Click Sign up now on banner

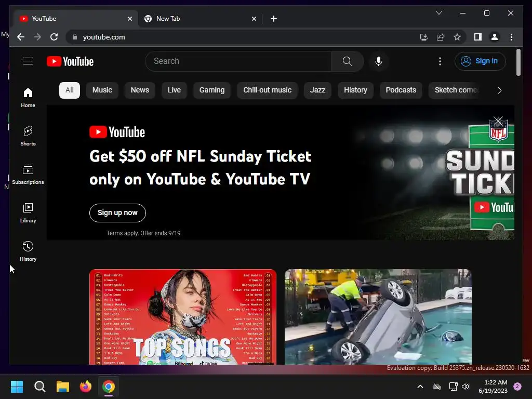117,212
